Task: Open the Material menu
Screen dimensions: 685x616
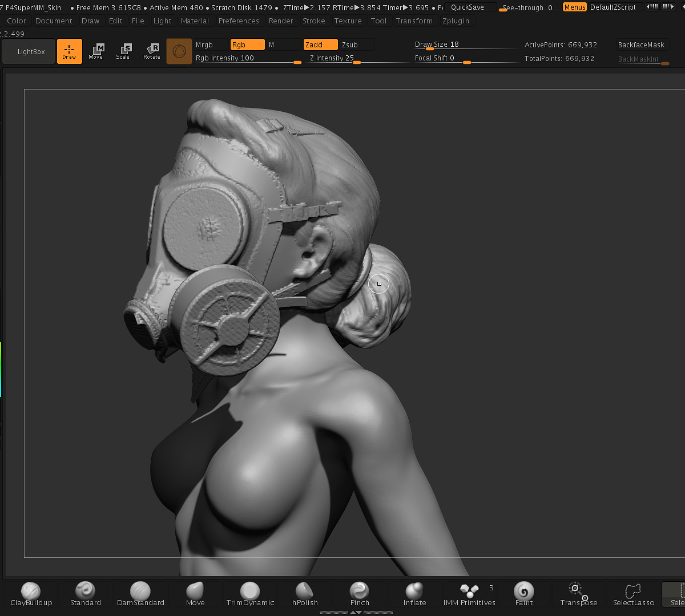Action: point(195,21)
